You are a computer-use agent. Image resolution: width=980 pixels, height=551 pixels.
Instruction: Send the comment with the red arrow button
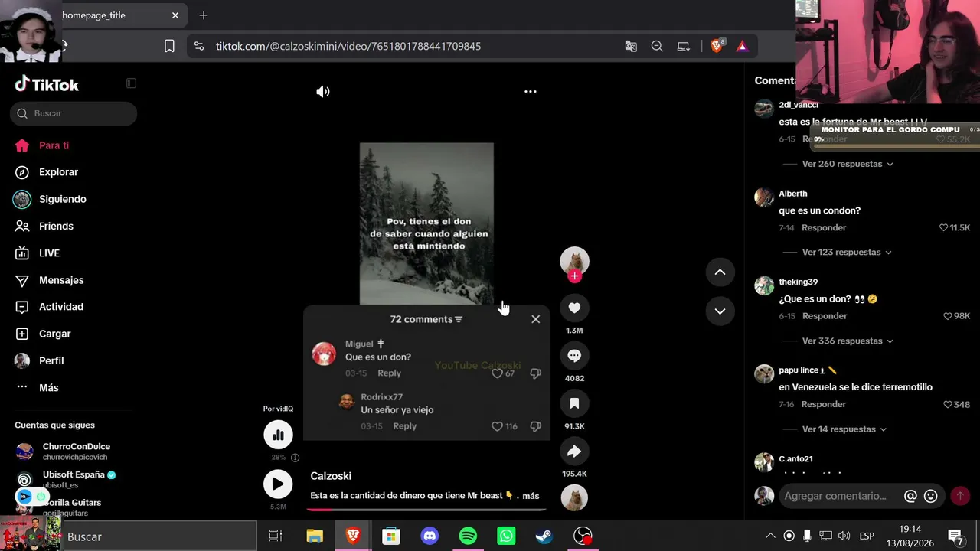pyautogui.click(x=959, y=496)
